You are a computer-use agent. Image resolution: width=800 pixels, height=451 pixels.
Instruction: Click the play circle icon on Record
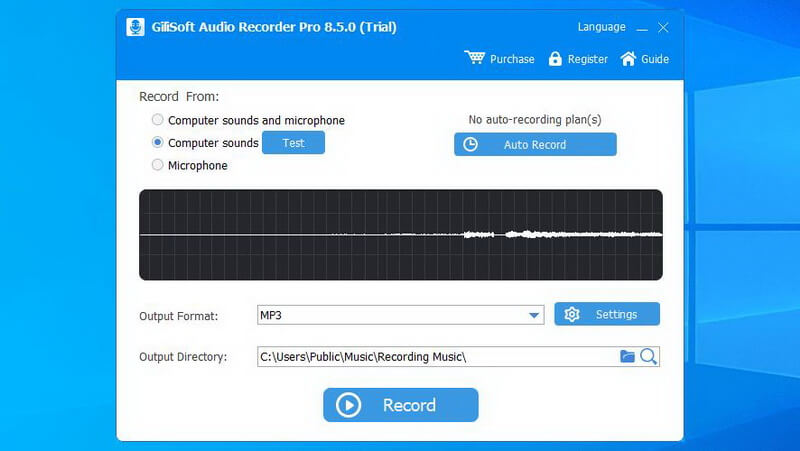click(x=348, y=405)
